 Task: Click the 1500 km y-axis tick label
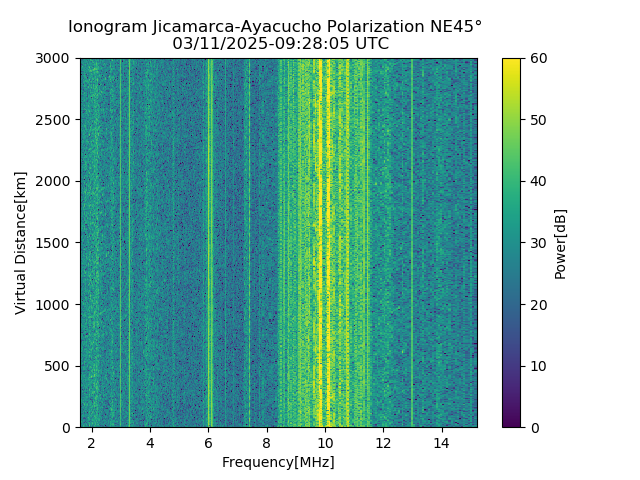tap(52, 243)
